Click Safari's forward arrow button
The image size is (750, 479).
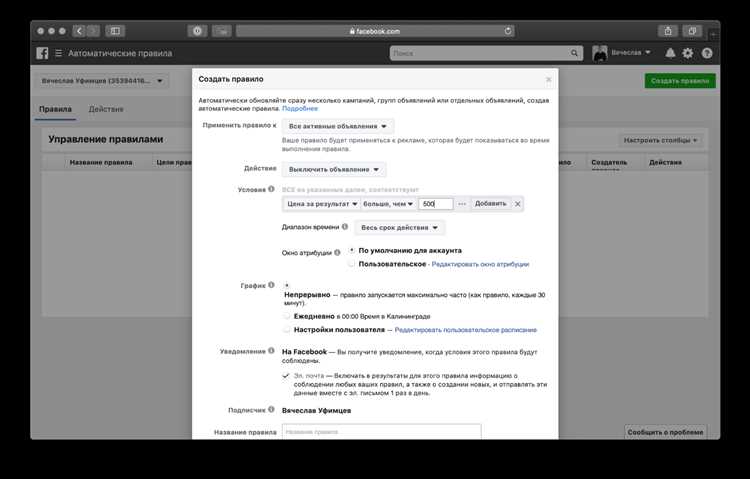click(x=93, y=31)
